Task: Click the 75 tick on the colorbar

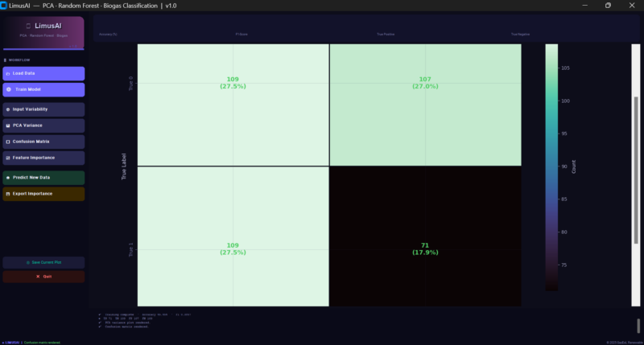Action: pyautogui.click(x=564, y=265)
